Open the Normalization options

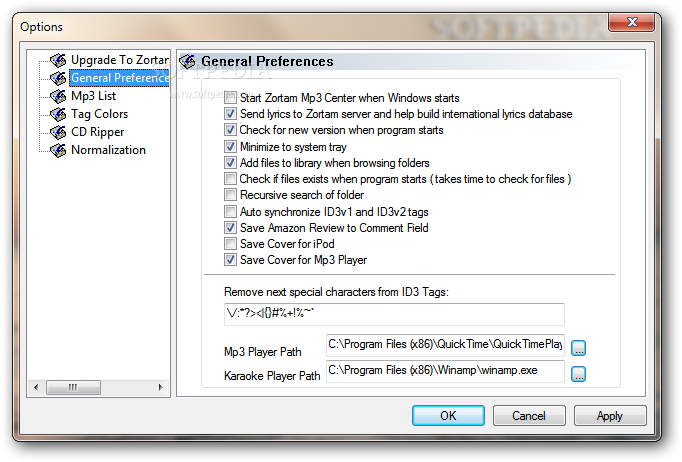coord(108,150)
